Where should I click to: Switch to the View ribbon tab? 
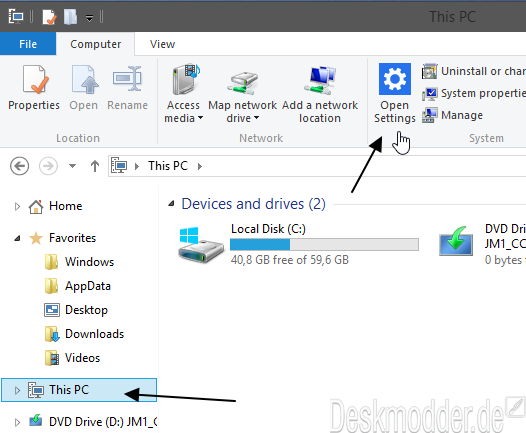click(x=162, y=44)
